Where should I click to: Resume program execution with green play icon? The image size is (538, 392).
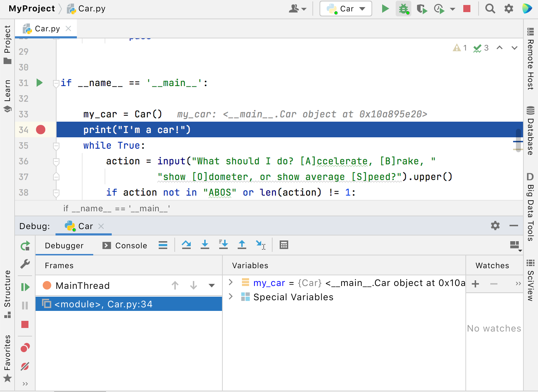coord(25,287)
